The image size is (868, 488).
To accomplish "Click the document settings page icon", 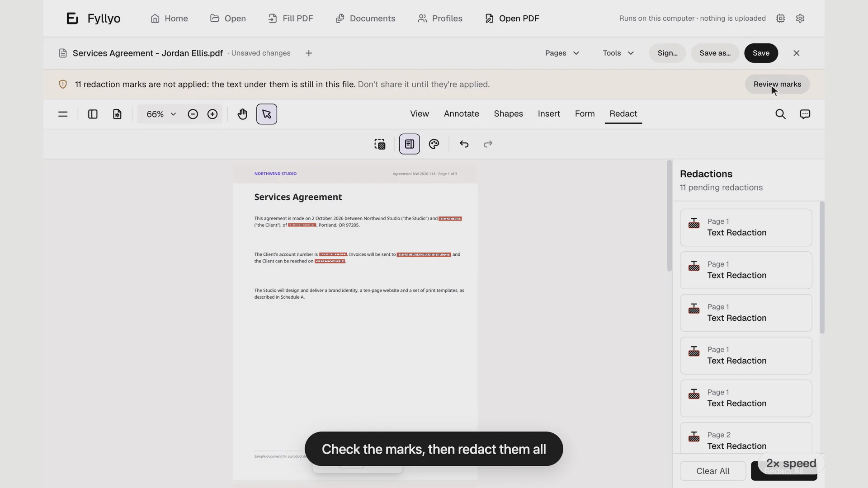I will click(x=117, y=114).
